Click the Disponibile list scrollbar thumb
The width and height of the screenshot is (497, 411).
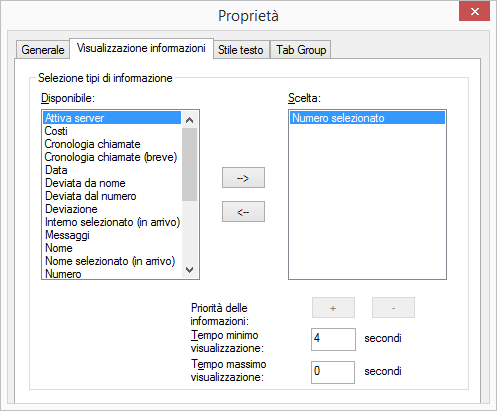coord(190,164)
